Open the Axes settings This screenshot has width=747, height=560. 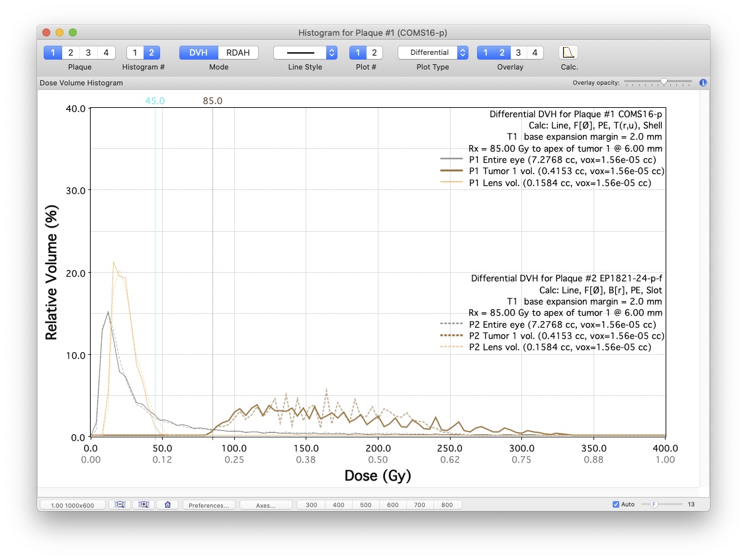pyautogui.click(x=266, y=504)
